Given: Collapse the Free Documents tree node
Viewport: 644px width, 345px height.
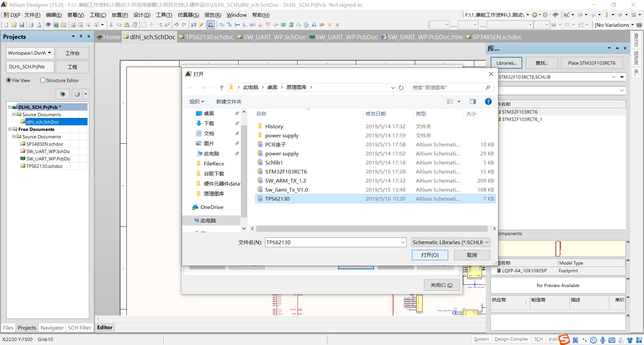Looking at the screenshot, I should point(10,129).
